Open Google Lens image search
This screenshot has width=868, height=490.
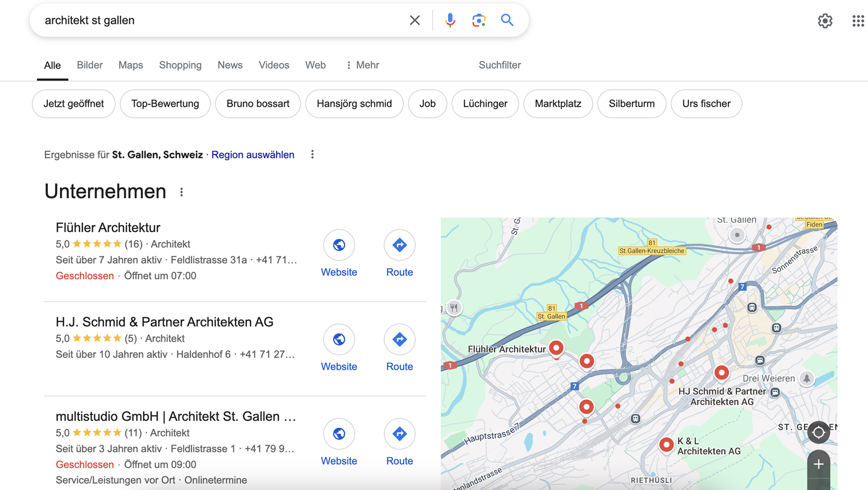[478, 20]
